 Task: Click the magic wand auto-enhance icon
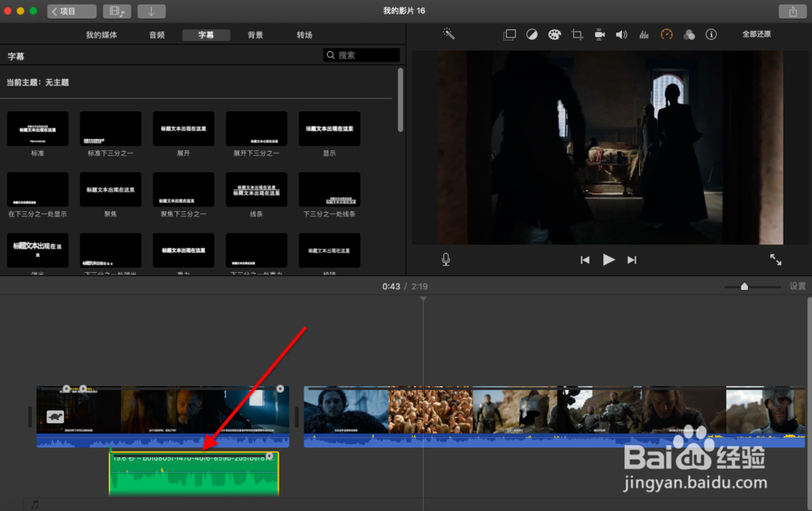(x=448, y=34)
